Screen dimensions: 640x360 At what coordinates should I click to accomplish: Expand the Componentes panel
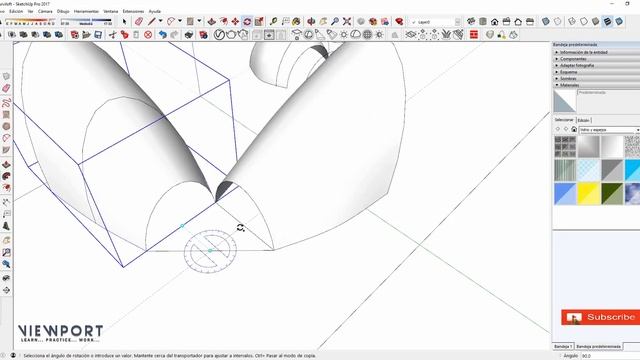(596, 59)
